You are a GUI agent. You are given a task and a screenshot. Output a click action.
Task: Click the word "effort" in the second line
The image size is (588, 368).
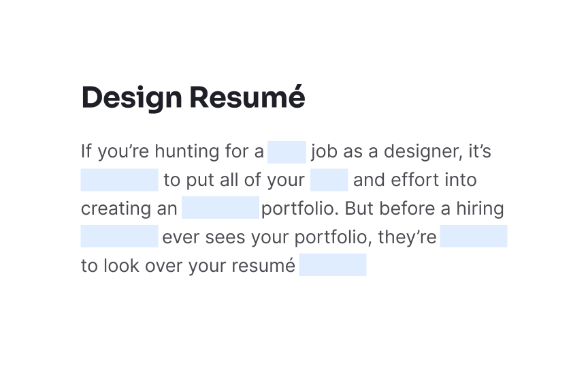pyautogui.click(x=414, y=180)
